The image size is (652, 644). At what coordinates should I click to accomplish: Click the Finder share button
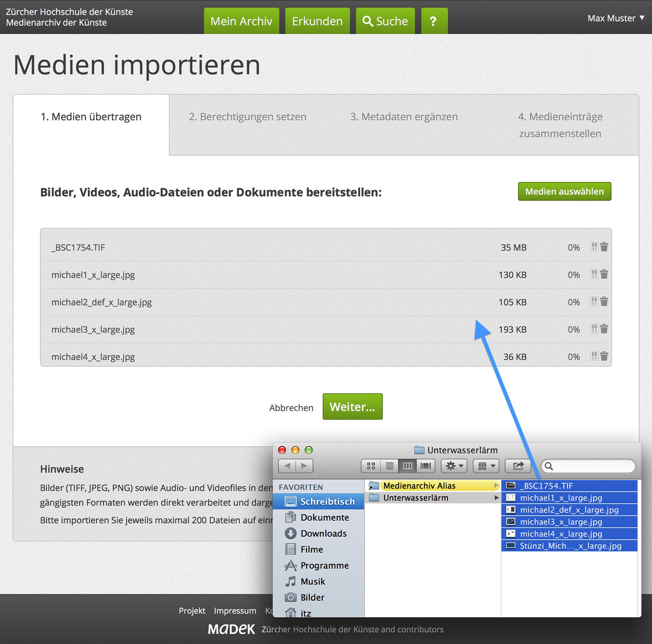tap(518, 466)
